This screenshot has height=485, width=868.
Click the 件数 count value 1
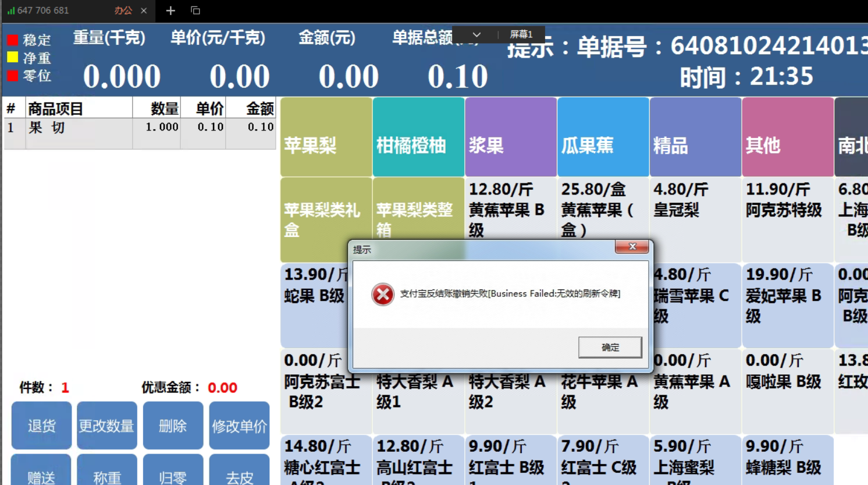click(65, 388)
